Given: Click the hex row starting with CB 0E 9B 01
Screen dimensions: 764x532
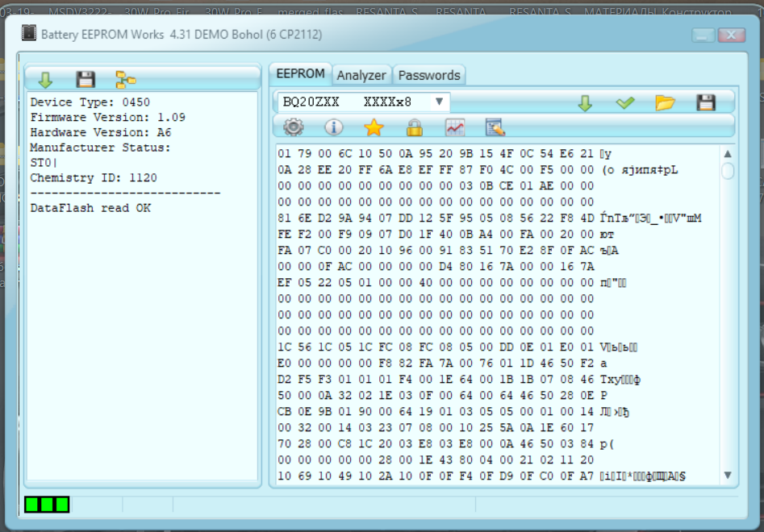Looking at the screenshot, I should 453,412.
